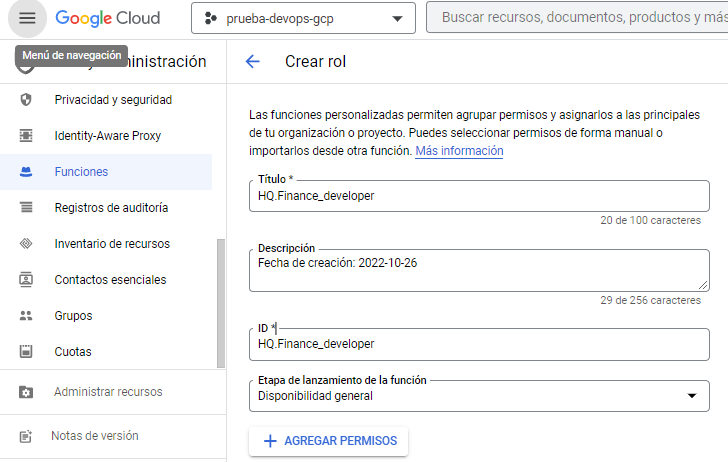Open Notas de versión in the sidebar
728x462 pixels.
[x=95, y=436]
